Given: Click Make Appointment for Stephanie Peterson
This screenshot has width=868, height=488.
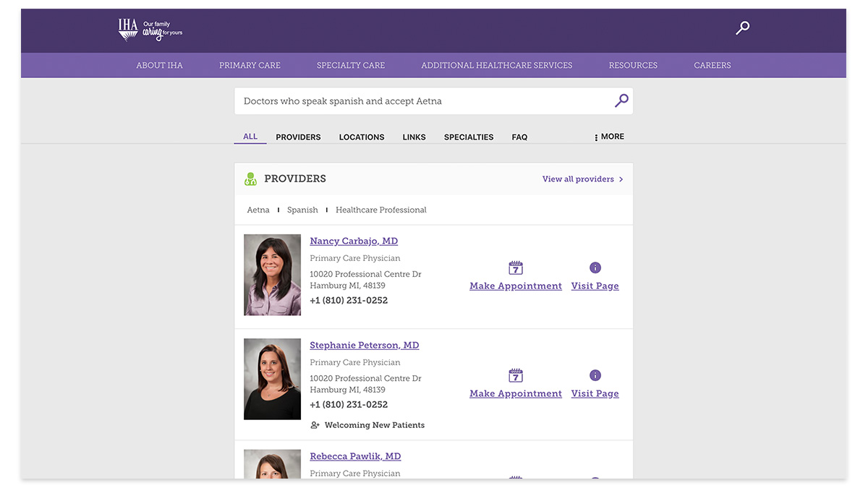Looking at the screenshot, I should coord(516,394).
